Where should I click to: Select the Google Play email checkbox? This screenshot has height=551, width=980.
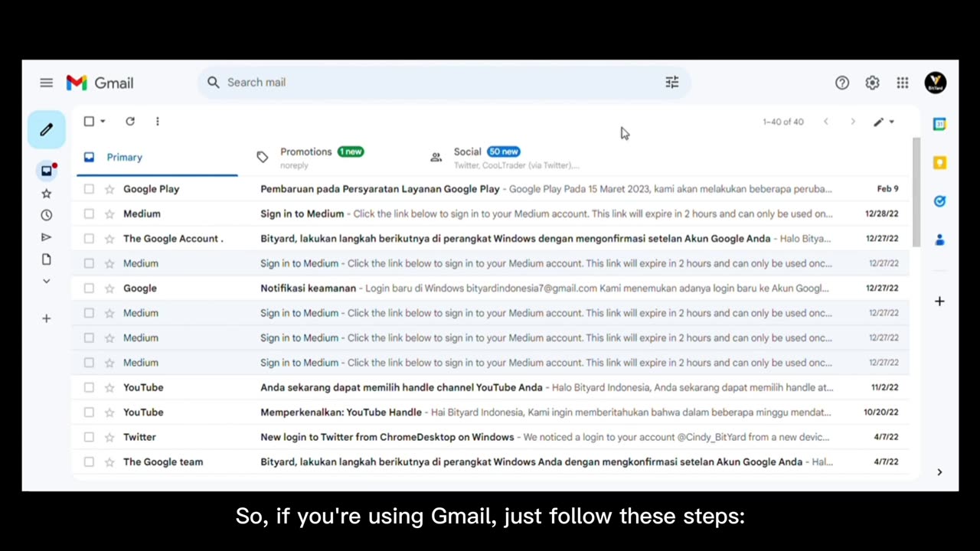click(x=89, y=189)
